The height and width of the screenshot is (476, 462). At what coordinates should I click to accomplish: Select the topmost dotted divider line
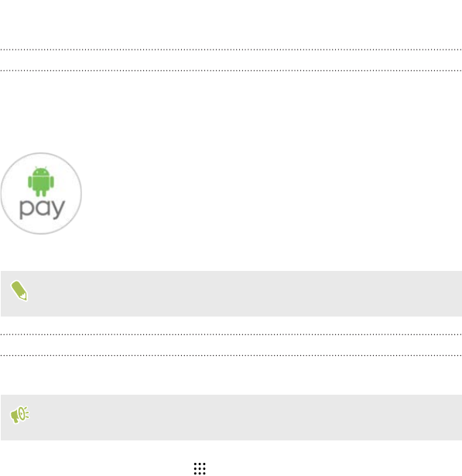tap(231, 50)
